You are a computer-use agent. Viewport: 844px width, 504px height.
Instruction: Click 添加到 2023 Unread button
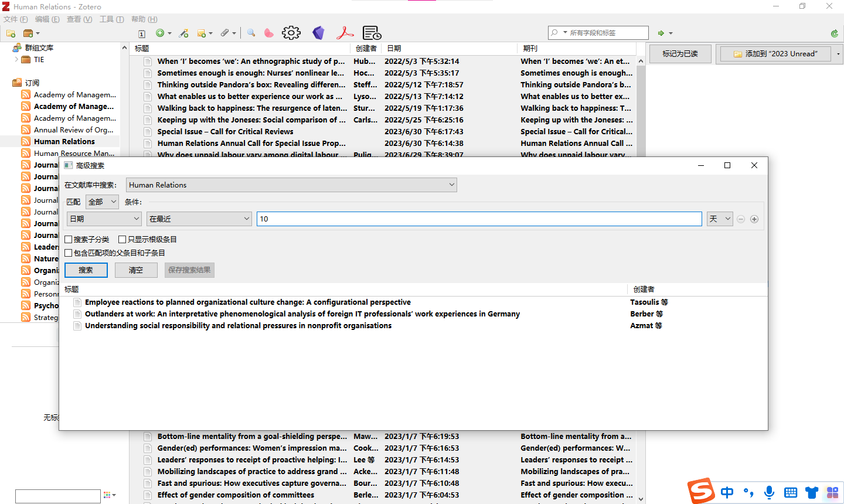(776, 54)
